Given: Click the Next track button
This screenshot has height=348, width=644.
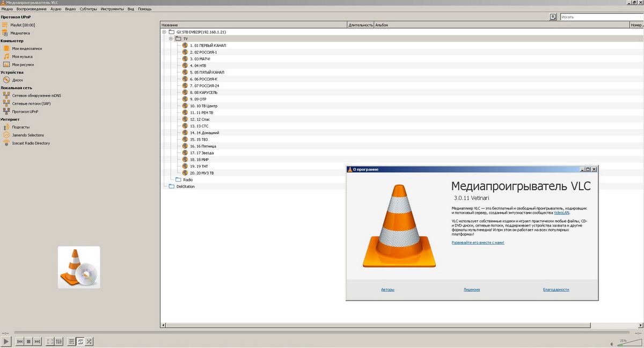Looking at the screenshot, I should point(37,341).
